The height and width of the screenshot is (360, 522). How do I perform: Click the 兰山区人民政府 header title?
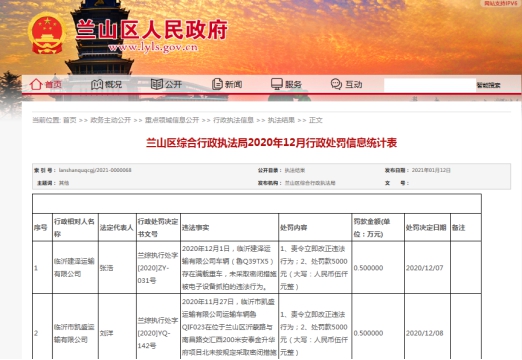[x=152, y=30]
